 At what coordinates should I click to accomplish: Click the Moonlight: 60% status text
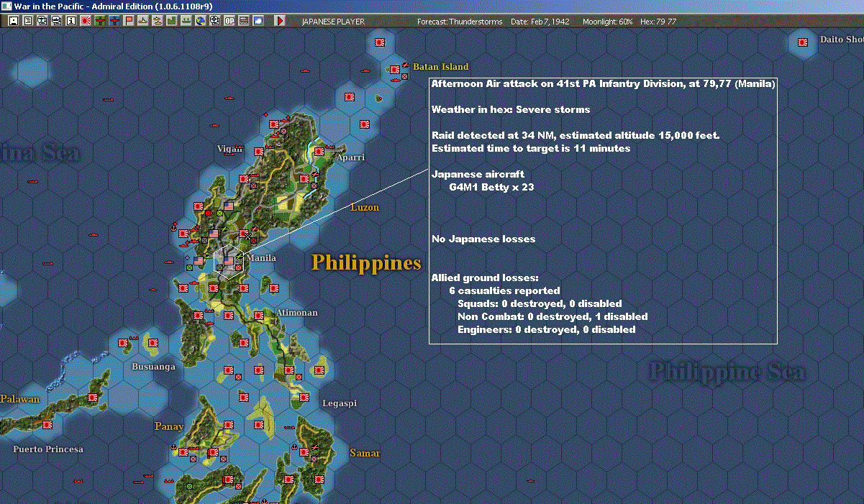pyautogui.click(x=608, y=22)
